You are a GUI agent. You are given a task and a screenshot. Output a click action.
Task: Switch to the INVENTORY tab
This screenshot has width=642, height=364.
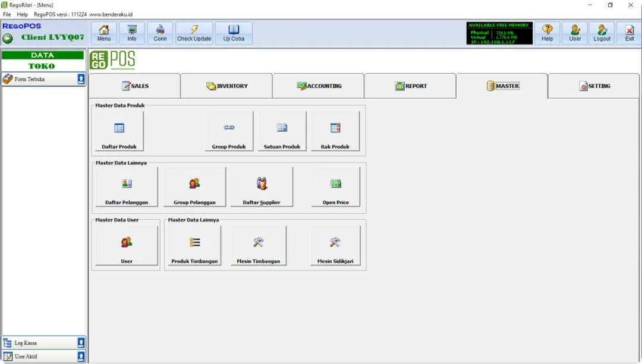226,86
